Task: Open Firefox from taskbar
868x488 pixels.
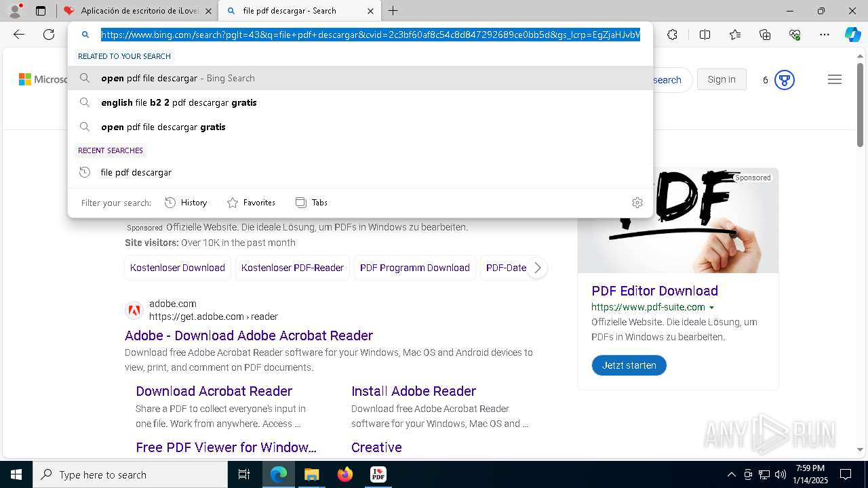Action: pyautogui.click(x=344, y=474)
